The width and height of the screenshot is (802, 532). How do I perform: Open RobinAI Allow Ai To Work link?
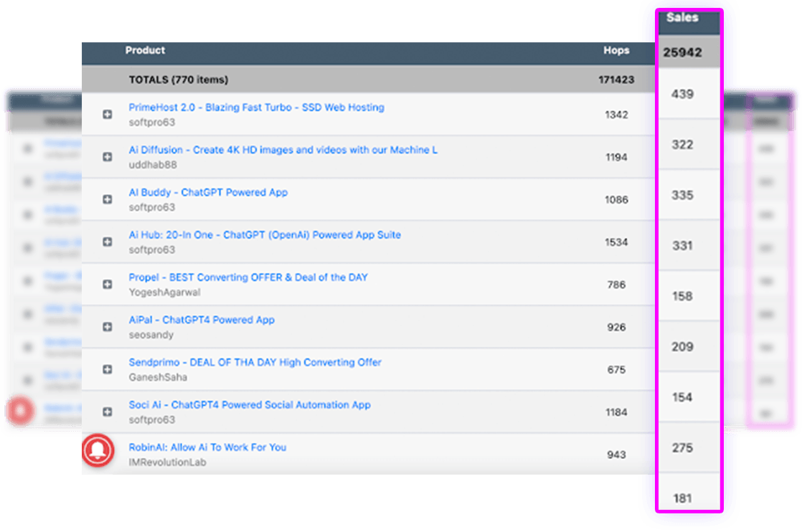point(207,447)
